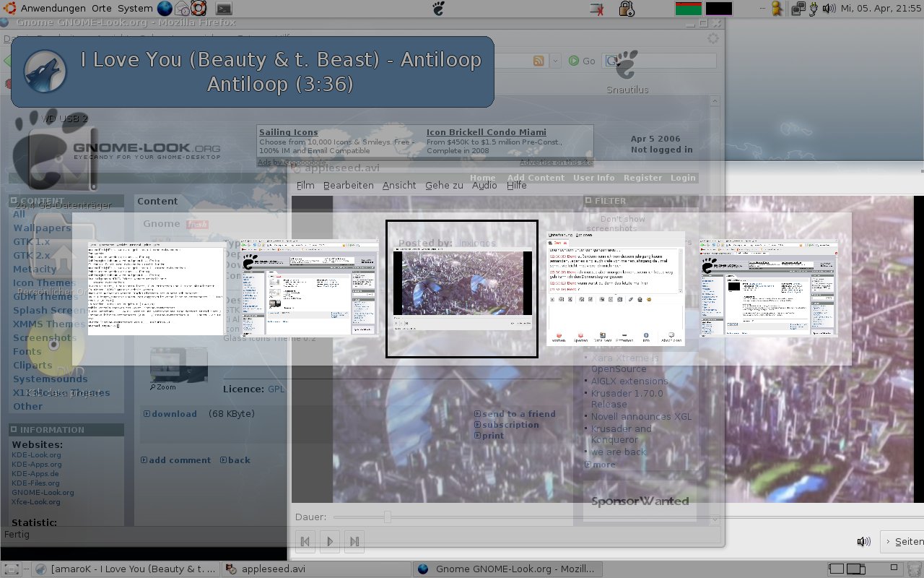Click the RSS feed icon in Firefox
The image size is (924, 578).
click(x=539, y=61)
